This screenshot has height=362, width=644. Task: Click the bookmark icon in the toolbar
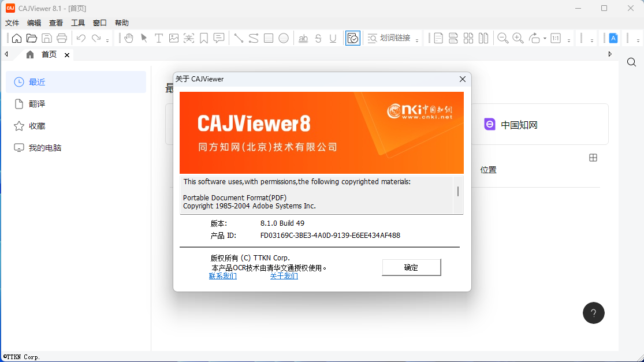coord(204,38)
